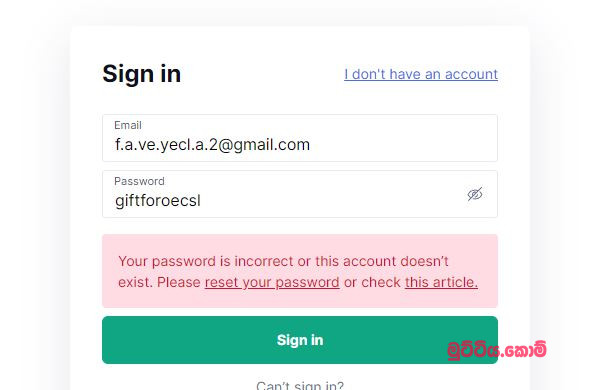Click the empty area right of the email address
The height and width of the screenshot is (390, 597).
(x=404, y=145)
